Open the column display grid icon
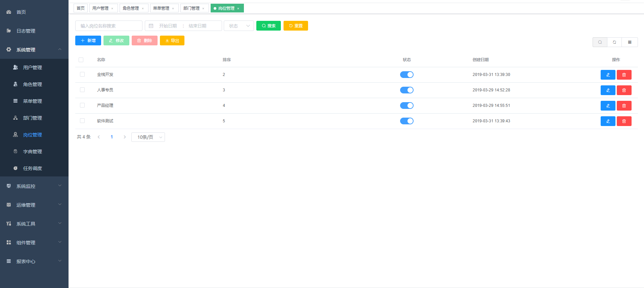Screen dimensions: 644x288 [x=630, y=42]
